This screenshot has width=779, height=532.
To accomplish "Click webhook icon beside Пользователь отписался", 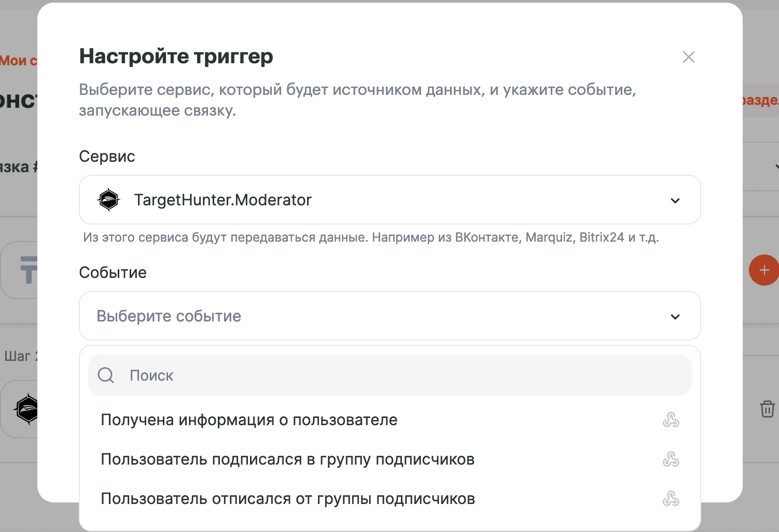I will tap(671, 499).
